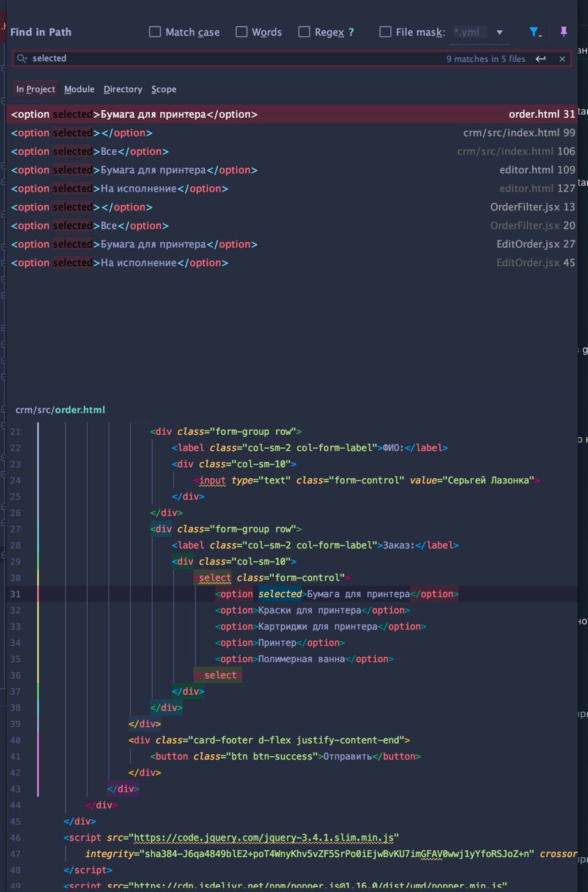Click line number 21 in preview gutter
Screen dimensions: 588x892
click(15, 431)
